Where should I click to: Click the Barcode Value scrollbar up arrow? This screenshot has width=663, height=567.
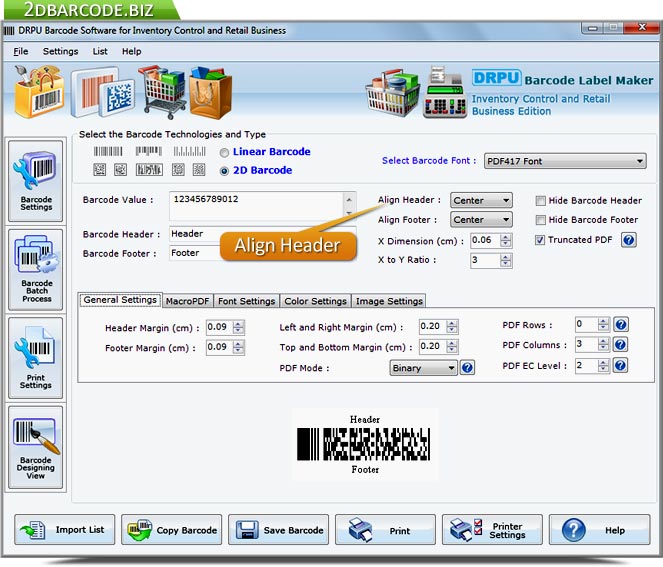[349, 199]
